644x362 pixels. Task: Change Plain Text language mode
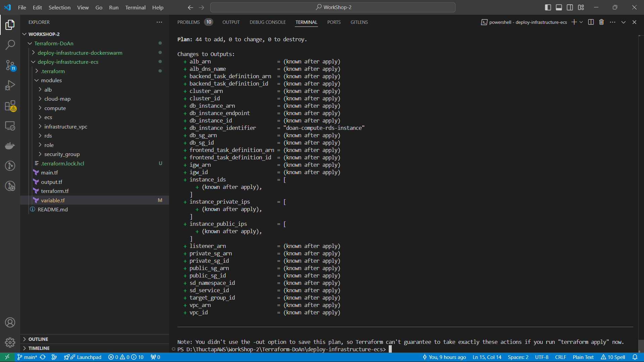pos(583,357)
